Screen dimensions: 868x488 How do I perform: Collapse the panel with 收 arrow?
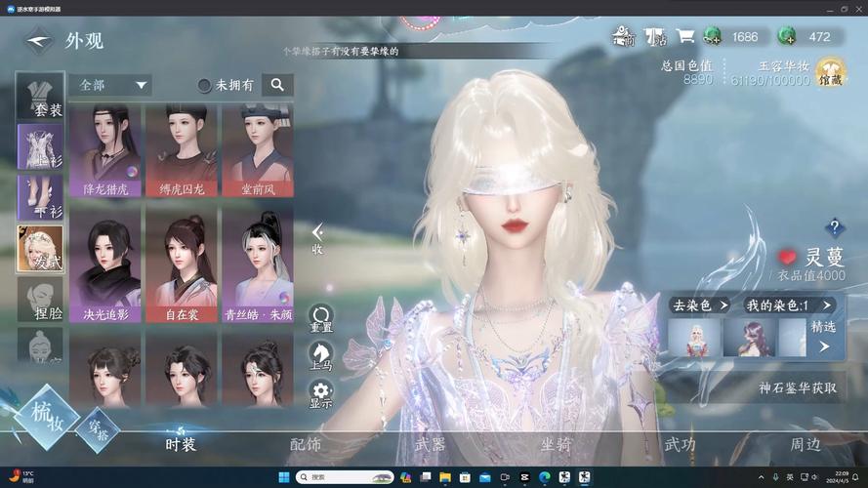(x=317, y=238)
